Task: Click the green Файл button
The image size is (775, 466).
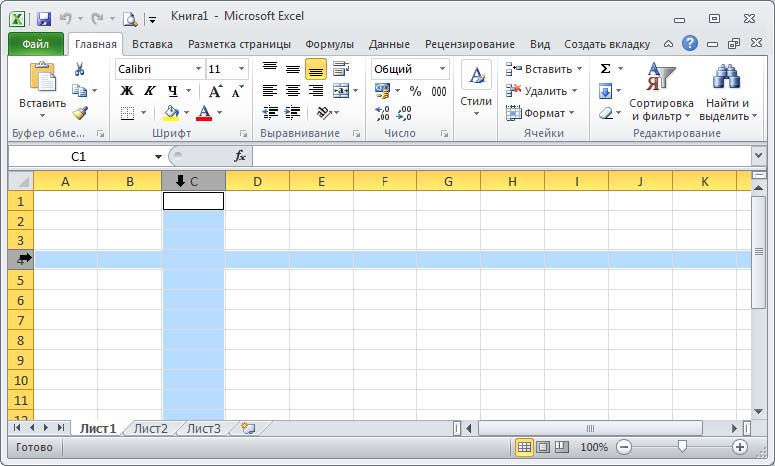Action: tap(35, 44)
